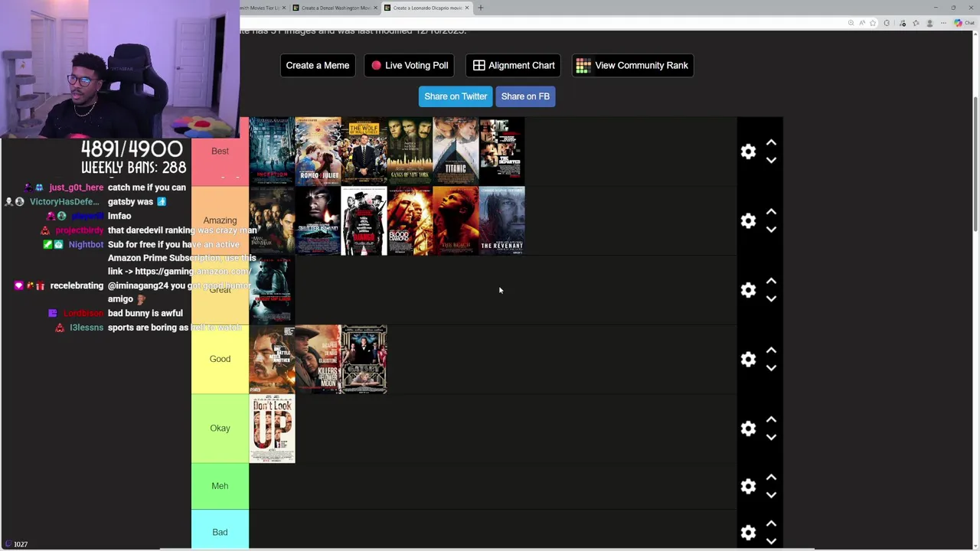Select The Man in the Iron Mask poster
This screenshot has height=551, width=980.
click(272, 220)
